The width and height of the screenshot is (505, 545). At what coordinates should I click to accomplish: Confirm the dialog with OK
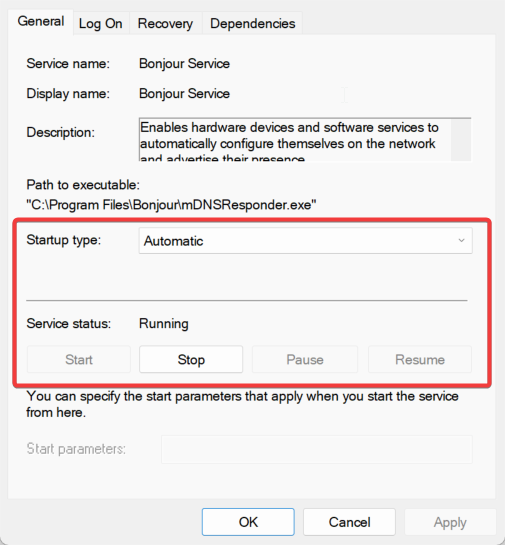pyautogui.click(x=248, y=522)
